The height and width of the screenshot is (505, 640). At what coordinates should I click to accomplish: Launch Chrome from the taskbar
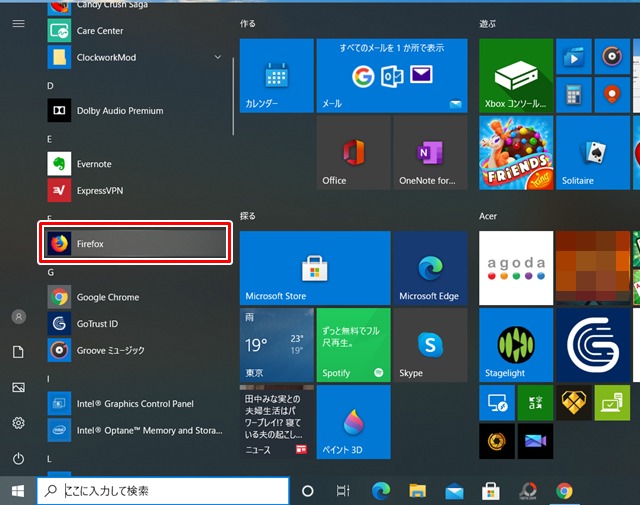coord(564,491)
